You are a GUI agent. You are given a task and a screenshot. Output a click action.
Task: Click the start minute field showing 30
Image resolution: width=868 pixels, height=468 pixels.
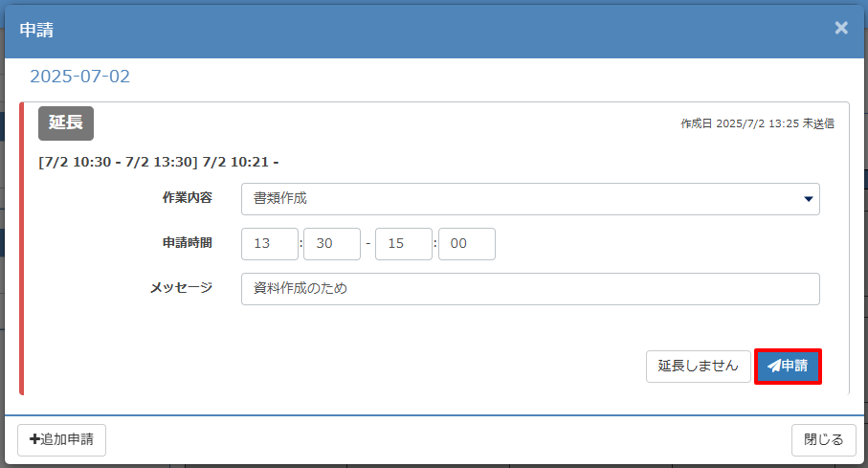pos(332,244)
